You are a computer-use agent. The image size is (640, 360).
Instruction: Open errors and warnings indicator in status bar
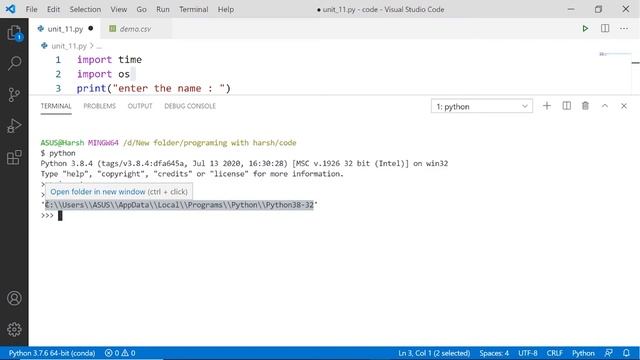click(x=120, y=353)
